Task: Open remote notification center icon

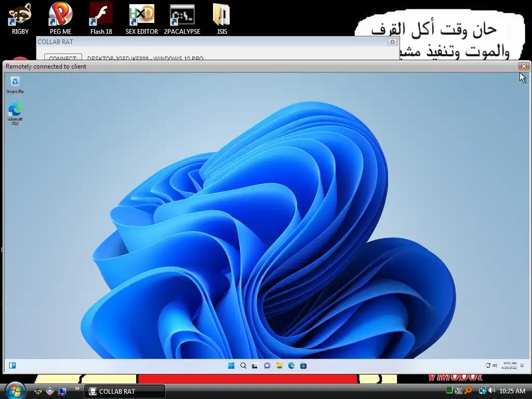Action: 522,365
